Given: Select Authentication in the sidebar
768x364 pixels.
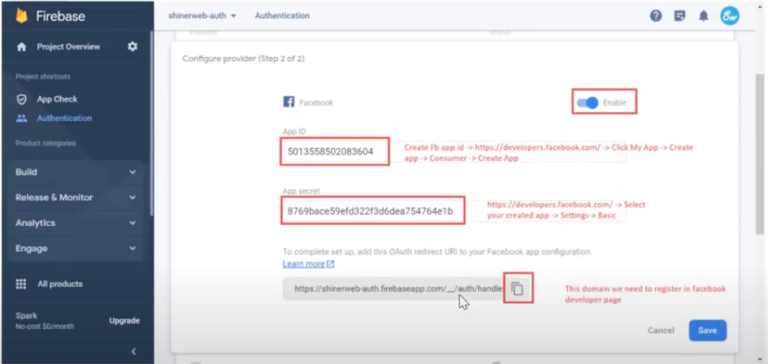Looking at the screenshot, I should pos(64,118).
